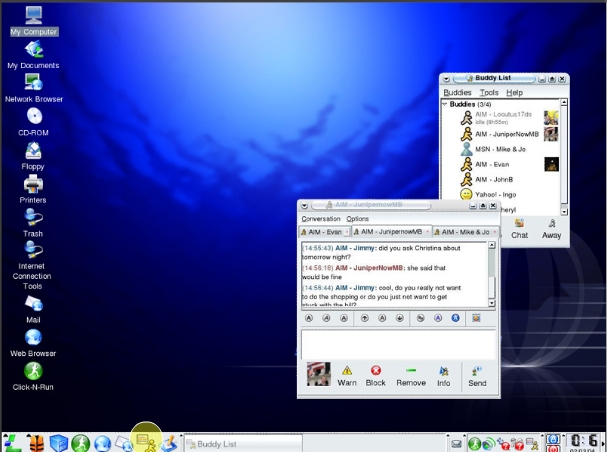Click the Mail desktop icon
Image resolution: width=607 pixels, height=452 pixels.
click(33, 310)
